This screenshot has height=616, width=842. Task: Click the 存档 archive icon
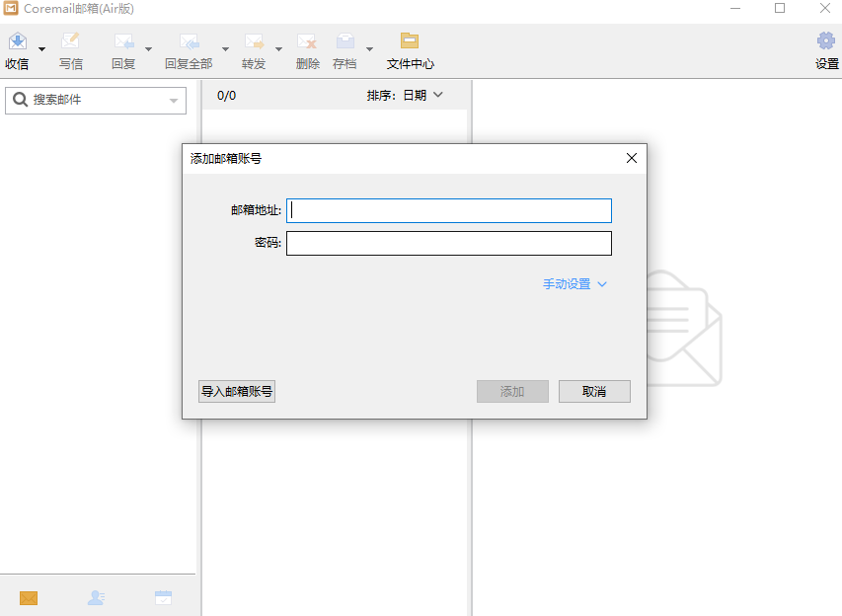tap(345, 43)
